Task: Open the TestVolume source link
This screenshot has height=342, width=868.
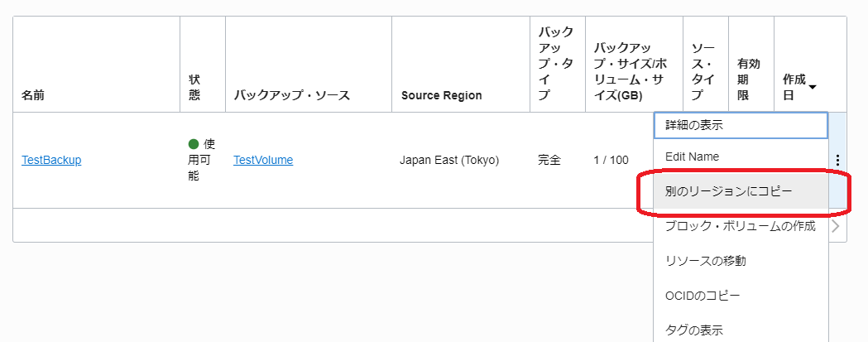Action: pos(263,160)
